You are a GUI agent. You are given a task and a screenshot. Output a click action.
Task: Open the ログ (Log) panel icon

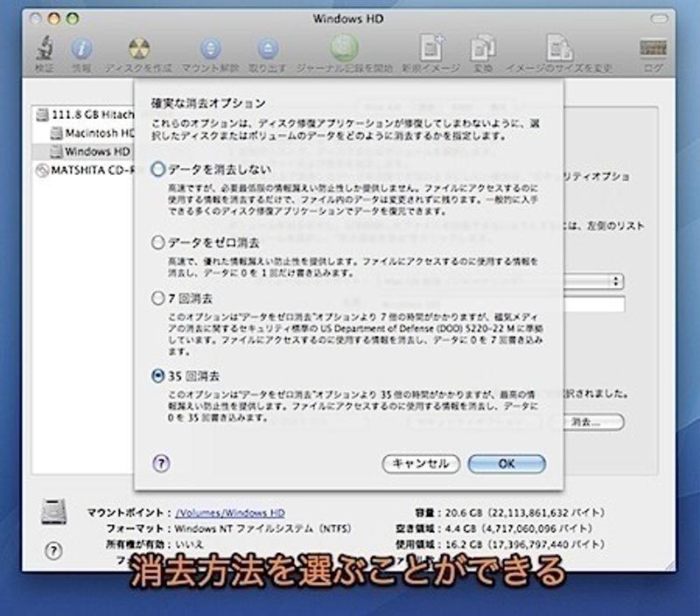tap(651, 48)
